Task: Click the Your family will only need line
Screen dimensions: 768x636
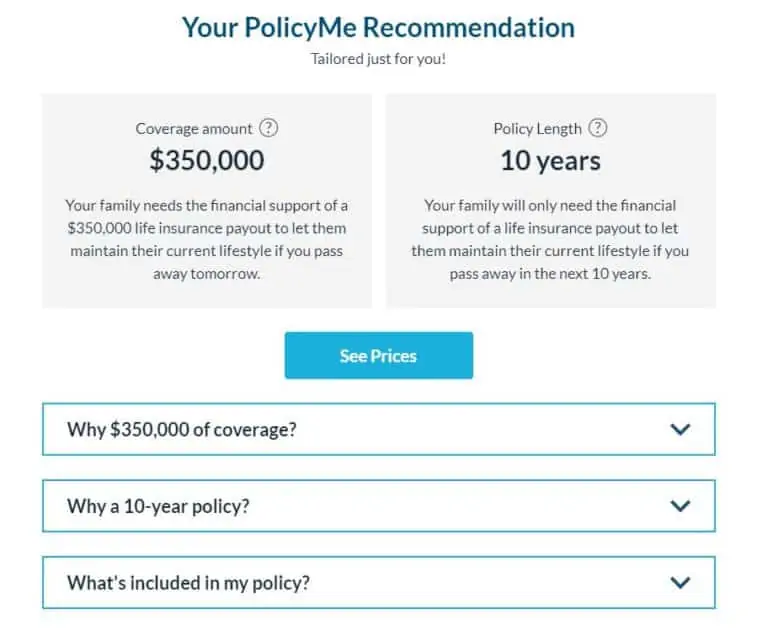Action: tap(550, 205)
